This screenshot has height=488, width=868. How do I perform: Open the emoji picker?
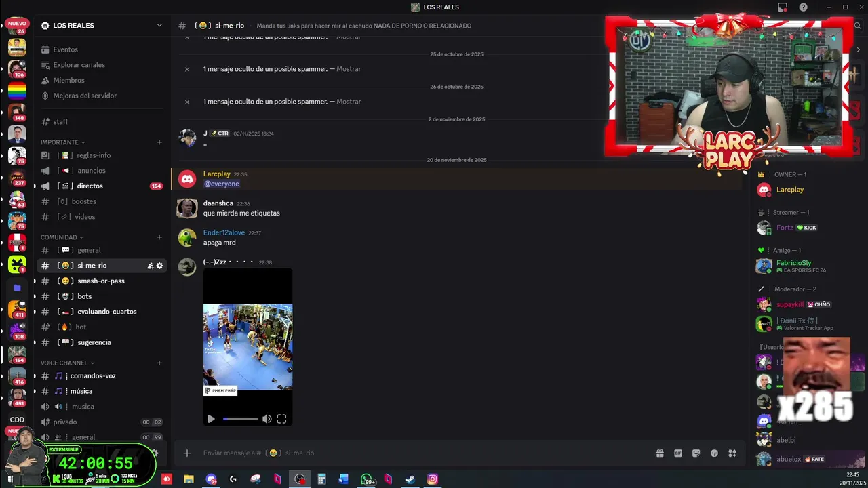714,453
